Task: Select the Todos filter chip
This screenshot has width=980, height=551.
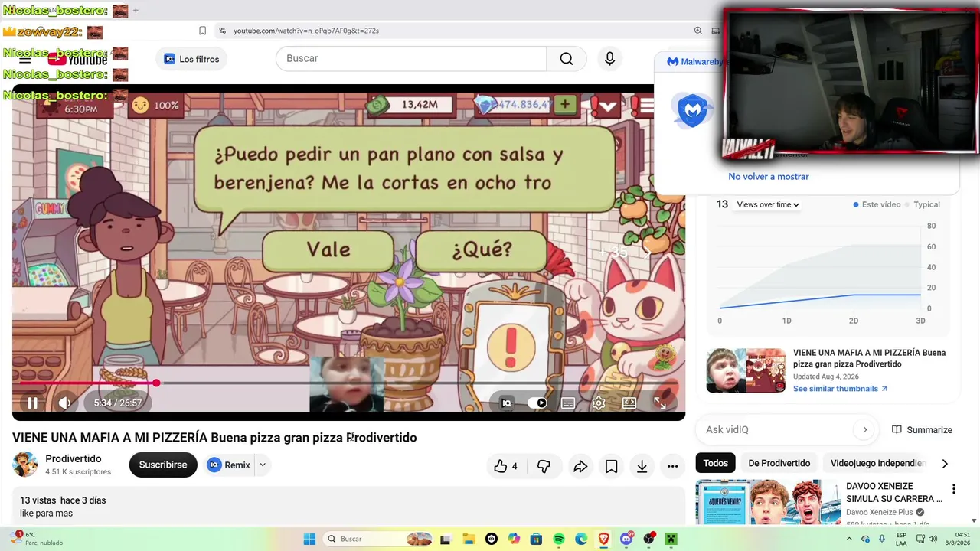Action: pyautogui.click(x=716, y=463)
